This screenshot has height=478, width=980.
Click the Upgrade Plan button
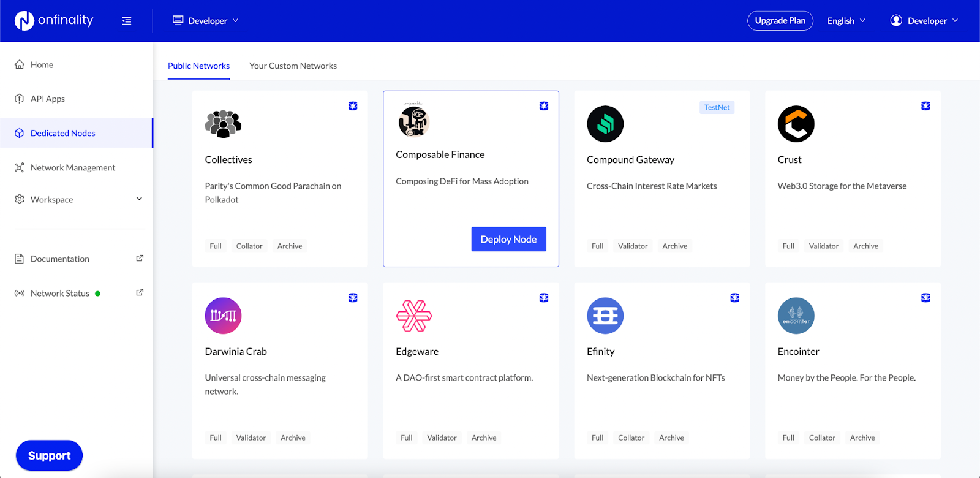tap(780, 21)
